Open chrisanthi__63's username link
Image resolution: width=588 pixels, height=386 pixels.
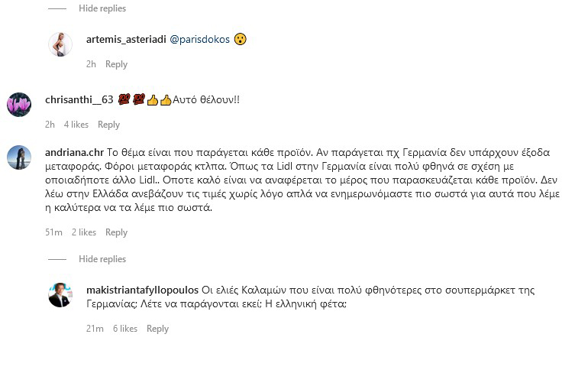coord(79,99)
